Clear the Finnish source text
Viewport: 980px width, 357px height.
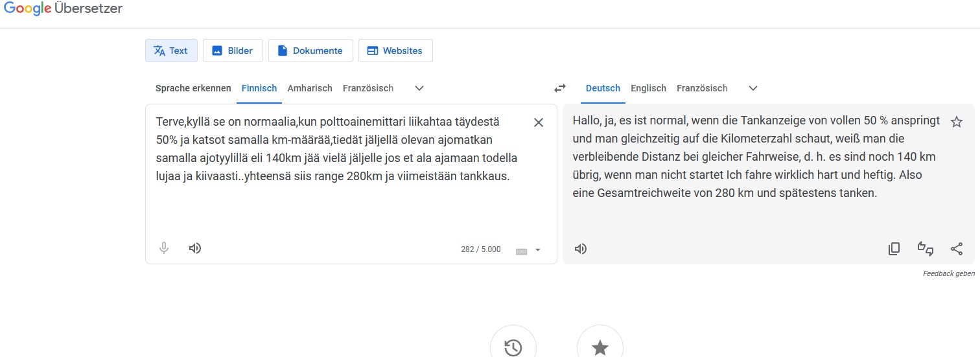[x=538, y=122]
